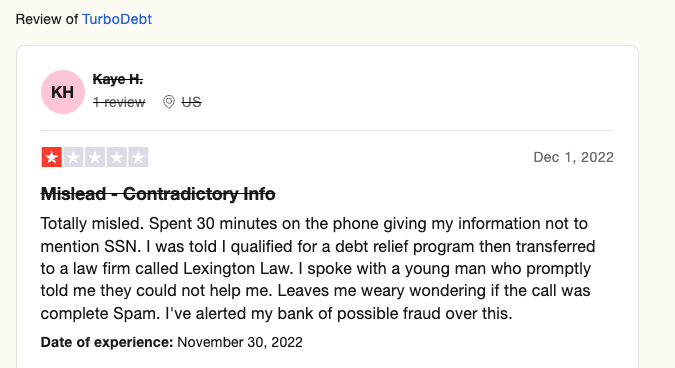The height and width of the screenshot is (368, 675).
Task: Click the November 30, 2022 experience date
Action: point(240,342)
